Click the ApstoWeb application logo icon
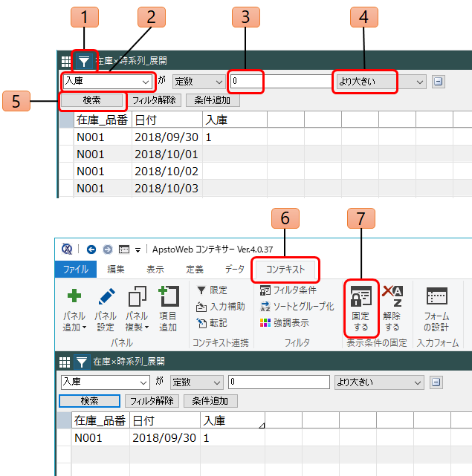Screen dimensions: 472x476 tap(67, 249)
